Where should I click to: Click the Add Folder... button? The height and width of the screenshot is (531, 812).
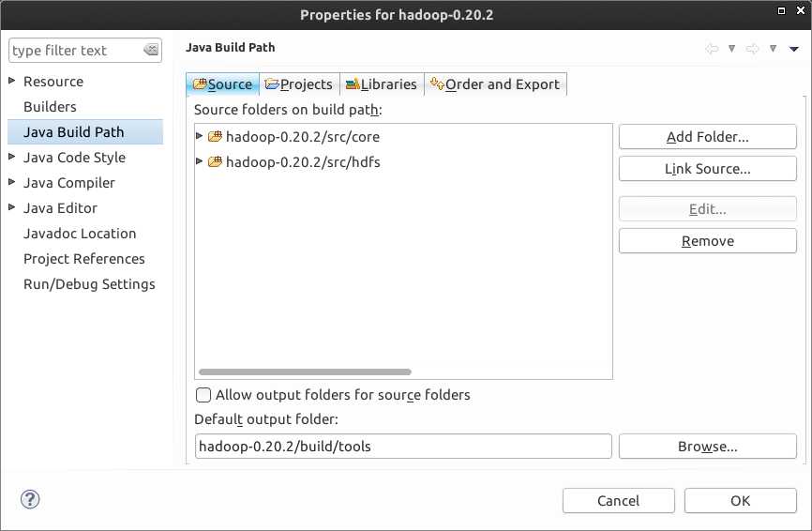pos(707,137)
